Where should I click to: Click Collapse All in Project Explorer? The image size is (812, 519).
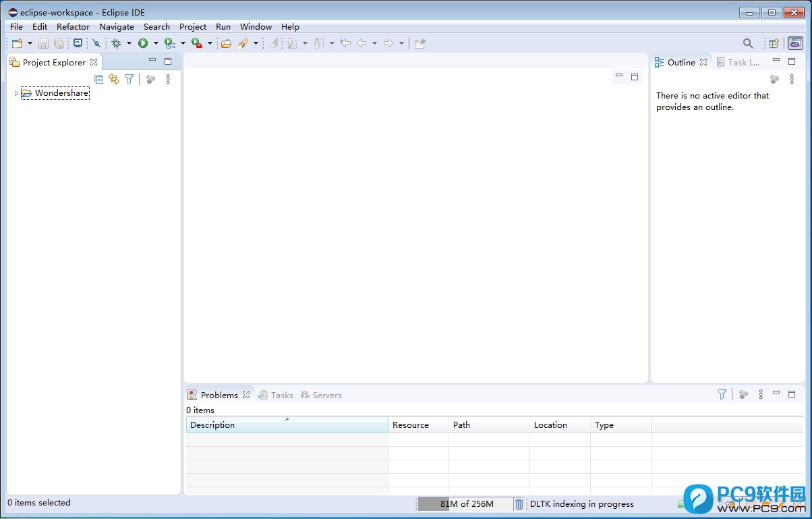coord(99,79)
